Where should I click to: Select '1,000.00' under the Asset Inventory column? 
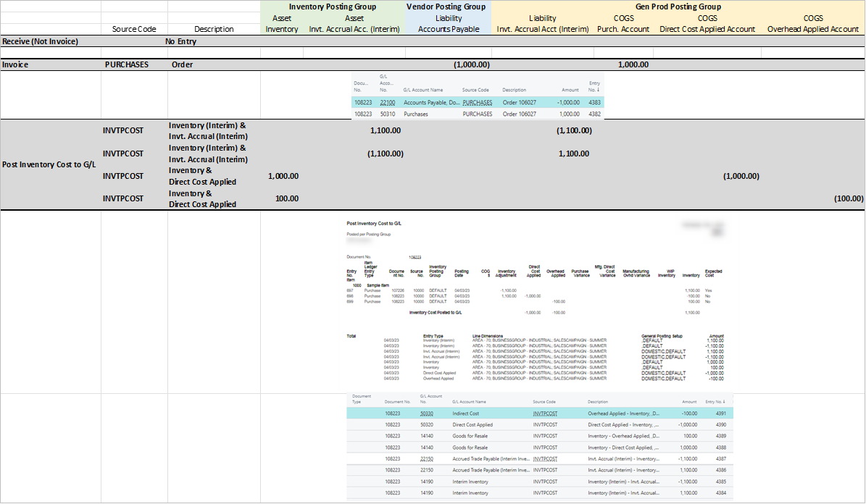283,176
